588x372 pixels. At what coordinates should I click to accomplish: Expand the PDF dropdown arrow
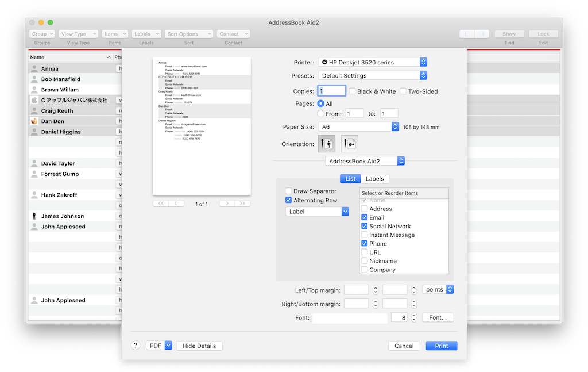pyautogui.click(x=168, y=346)
